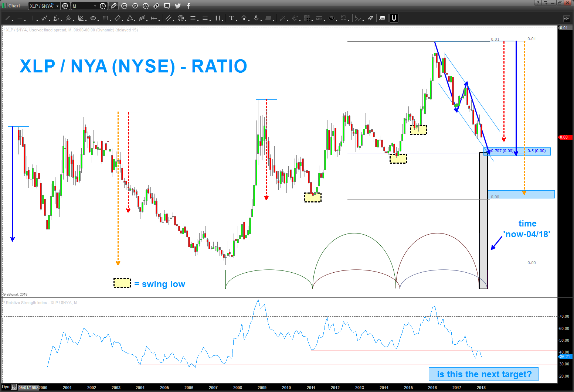Image resolution: width=574 pixels, height=392 pixels.
Task: Click the 70.00 RSI scale label
Action: point(564,316)
